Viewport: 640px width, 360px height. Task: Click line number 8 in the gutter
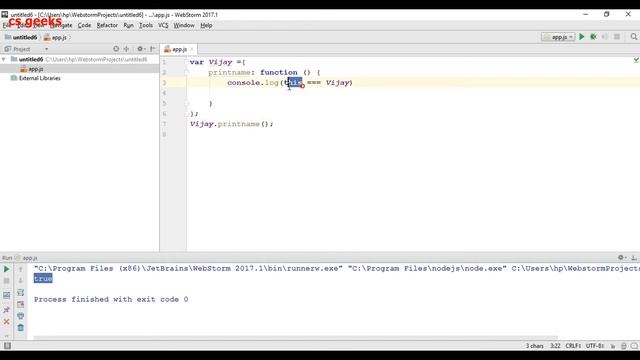(164, 134)
